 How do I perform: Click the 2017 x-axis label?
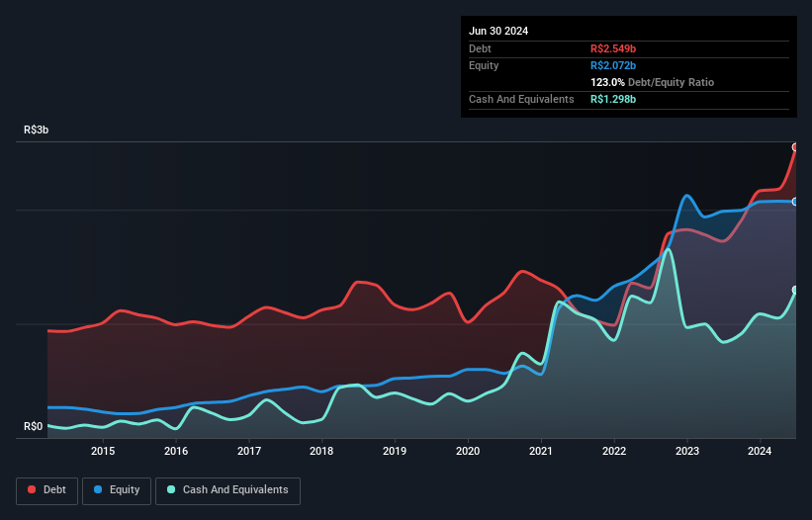click(249, 451)
